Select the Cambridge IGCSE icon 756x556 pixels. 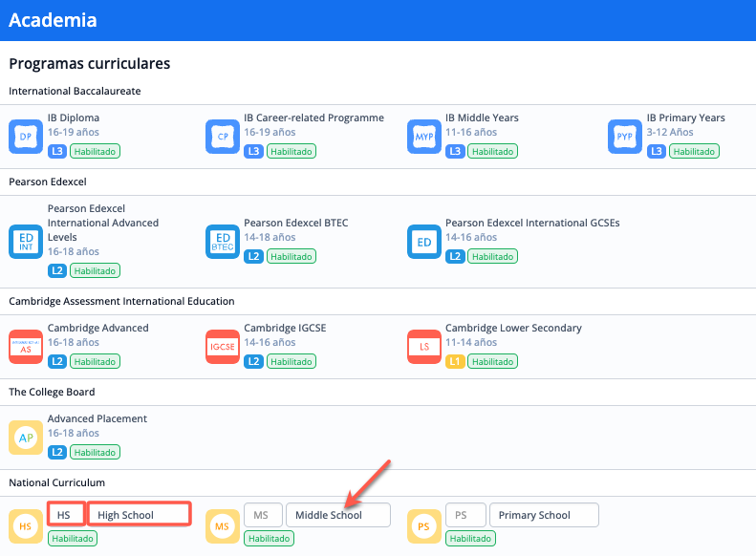click(x=223, y=347)
